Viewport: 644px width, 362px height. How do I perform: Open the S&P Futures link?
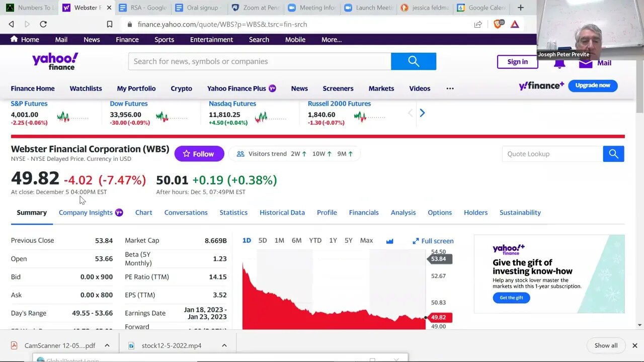pyautogui.click(x=29, y=104)
